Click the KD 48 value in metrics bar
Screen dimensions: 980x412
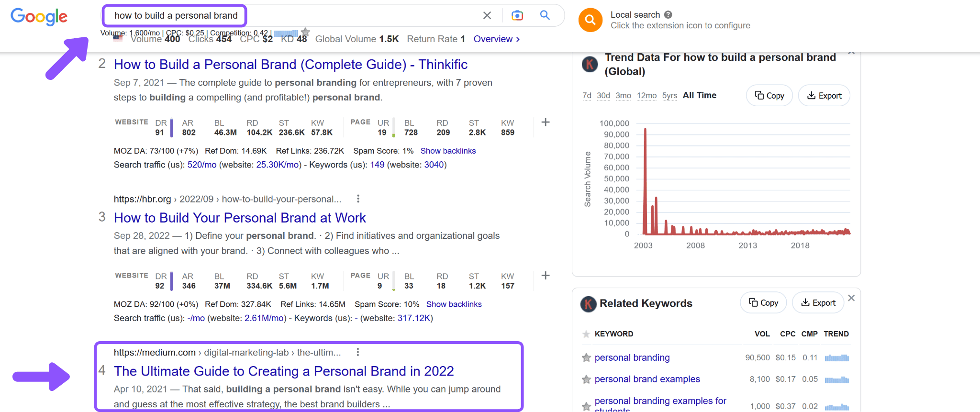click(x=294, y=39)
